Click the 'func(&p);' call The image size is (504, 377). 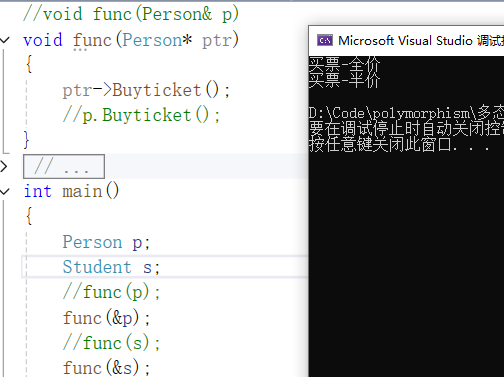[107, 318]
